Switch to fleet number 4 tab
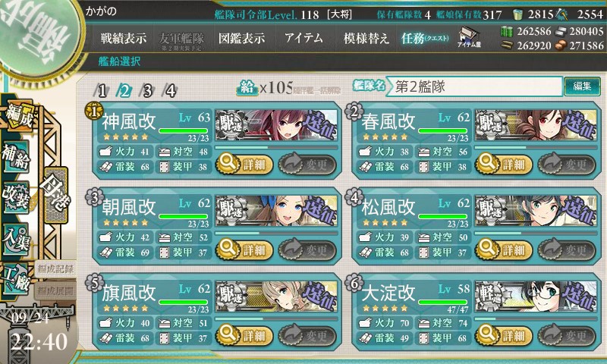 (x=170, y=91)
